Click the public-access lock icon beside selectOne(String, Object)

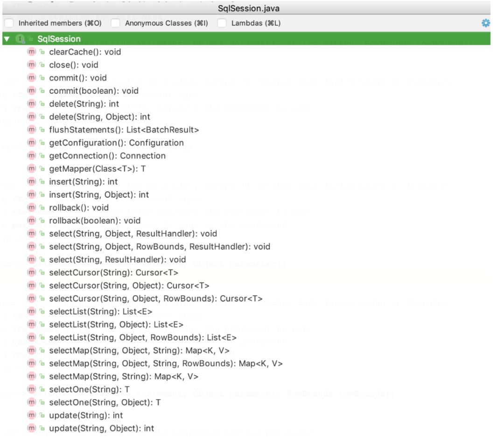pyautogui.click(x=42, y=402)
